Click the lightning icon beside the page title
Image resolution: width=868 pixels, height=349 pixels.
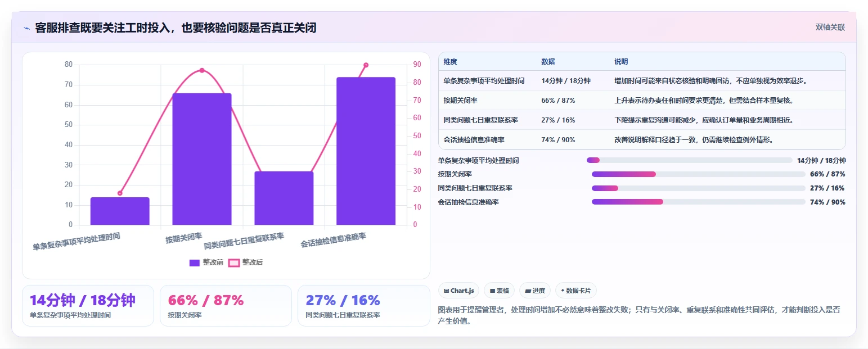(26, 28)
